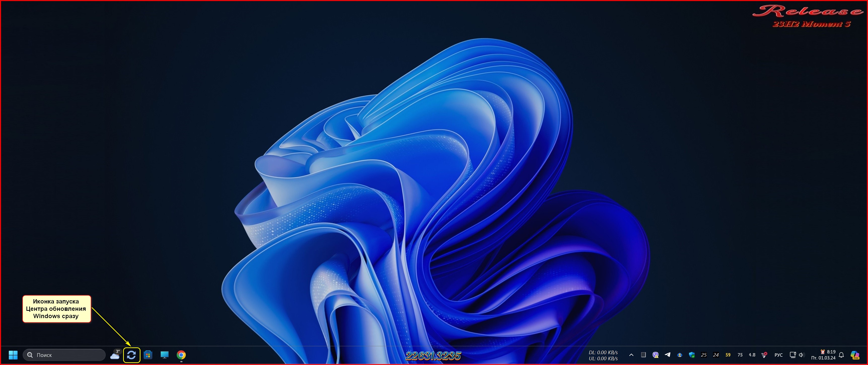The width and height of the screenshot is (868, 365).
Task: Open network status tray icon
Action: tap(792, 355)
